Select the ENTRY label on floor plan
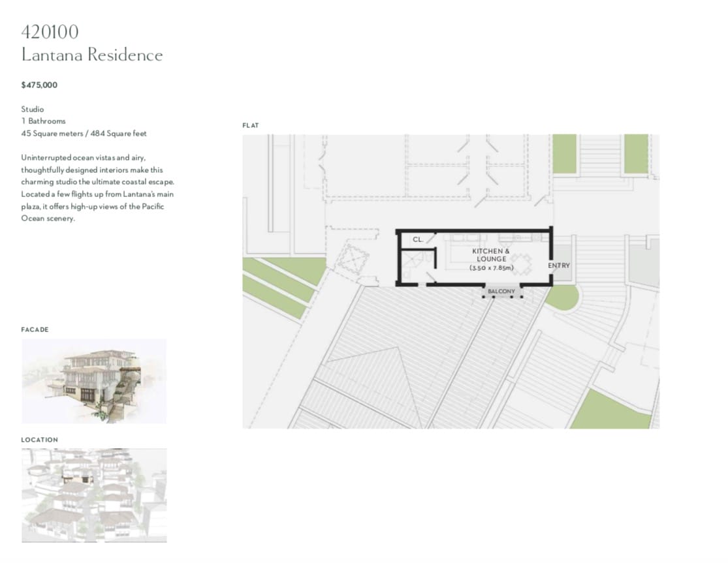Image resolution: width=728 pixels, height=563 pixels. (559, 266)
